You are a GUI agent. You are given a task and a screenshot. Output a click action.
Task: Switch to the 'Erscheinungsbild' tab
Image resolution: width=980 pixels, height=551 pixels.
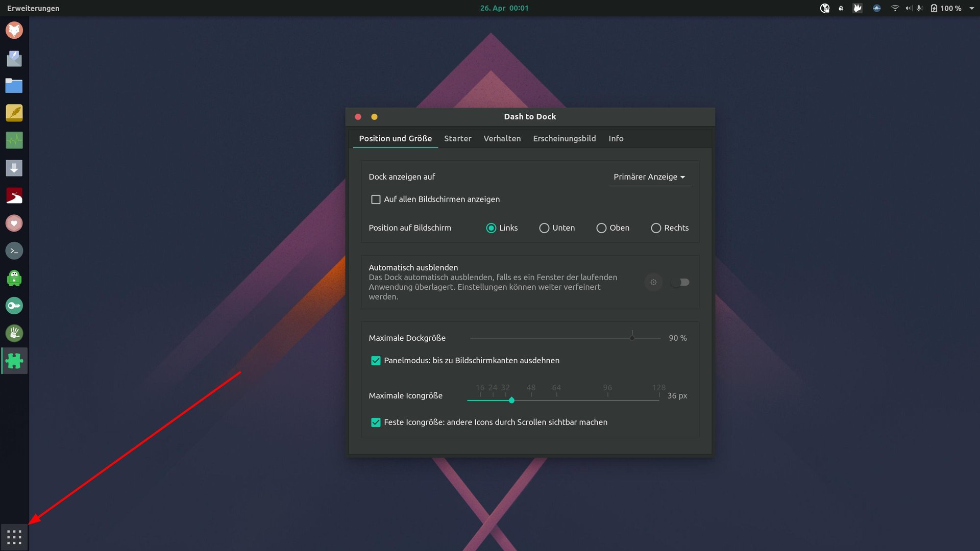[x=564, y=139]
